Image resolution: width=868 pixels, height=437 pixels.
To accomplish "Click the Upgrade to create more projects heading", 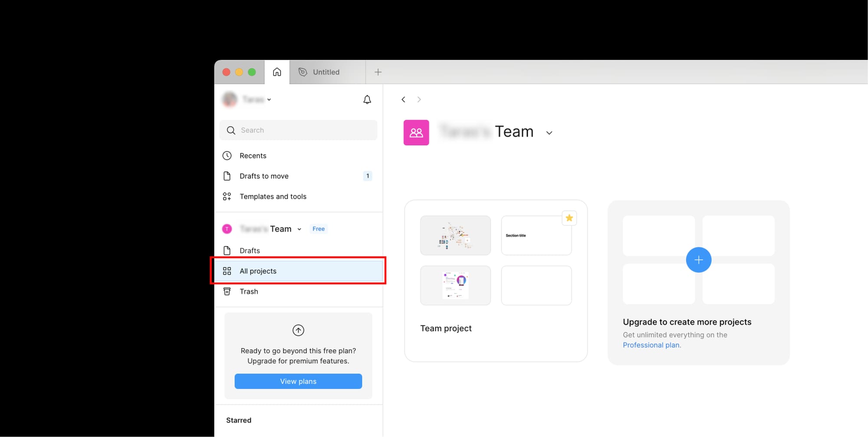I will click(x=687, y=322).
